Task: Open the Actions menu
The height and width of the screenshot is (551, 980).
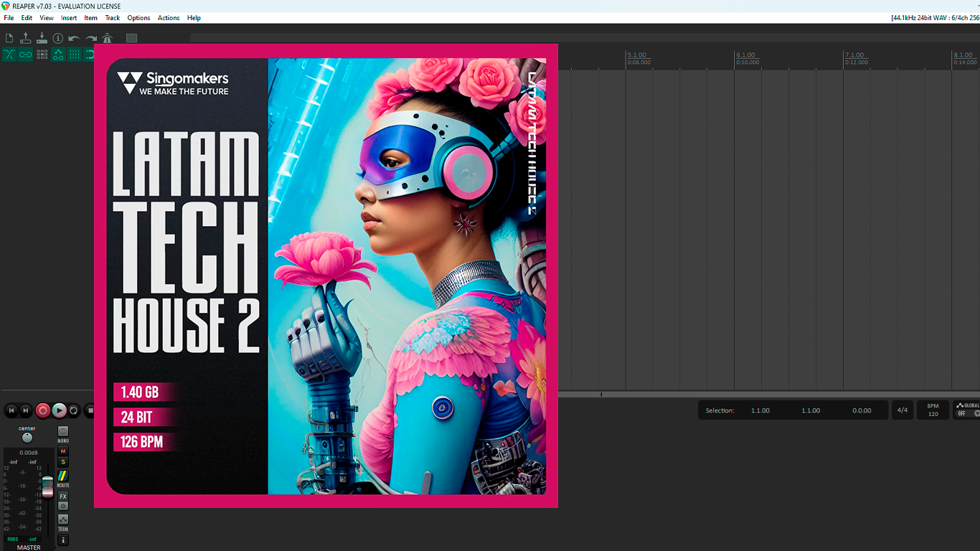Action: 169,18
